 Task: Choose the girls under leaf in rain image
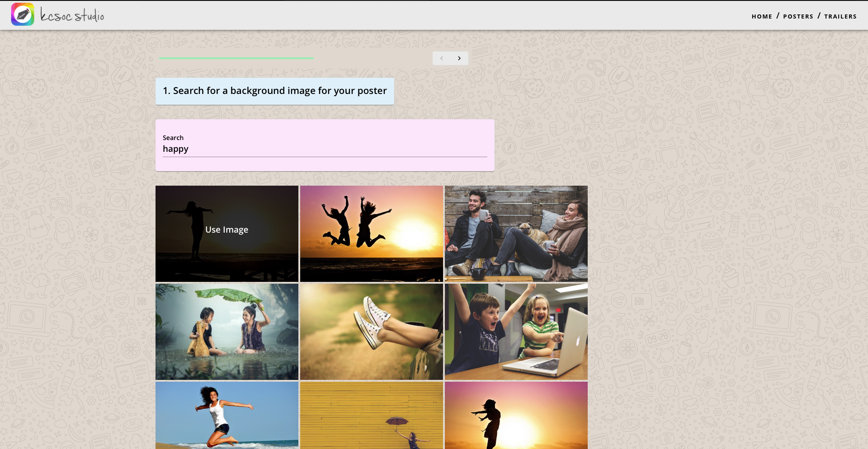(x=227, y=332)
